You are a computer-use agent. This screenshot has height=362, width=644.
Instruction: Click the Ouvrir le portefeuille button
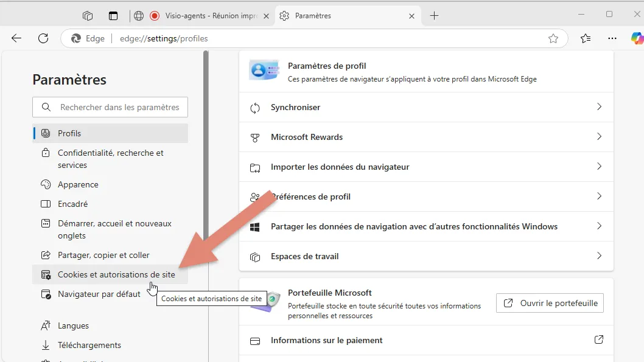click(x=550, y=303)
